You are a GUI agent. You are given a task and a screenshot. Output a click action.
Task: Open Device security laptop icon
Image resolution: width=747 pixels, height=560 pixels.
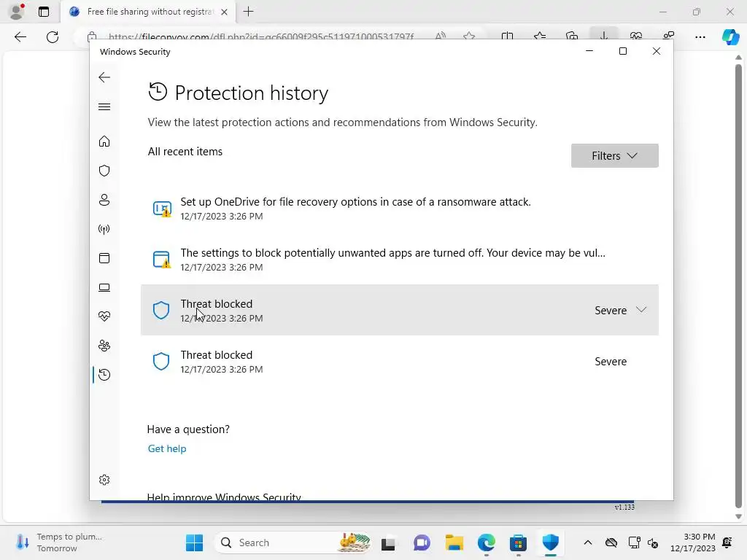click(104, 287)
